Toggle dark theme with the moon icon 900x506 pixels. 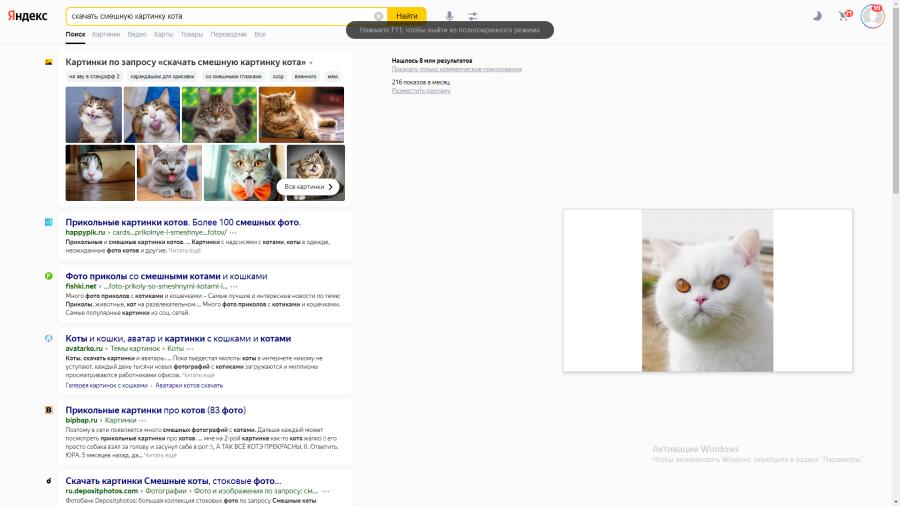(x=817, y=16)
